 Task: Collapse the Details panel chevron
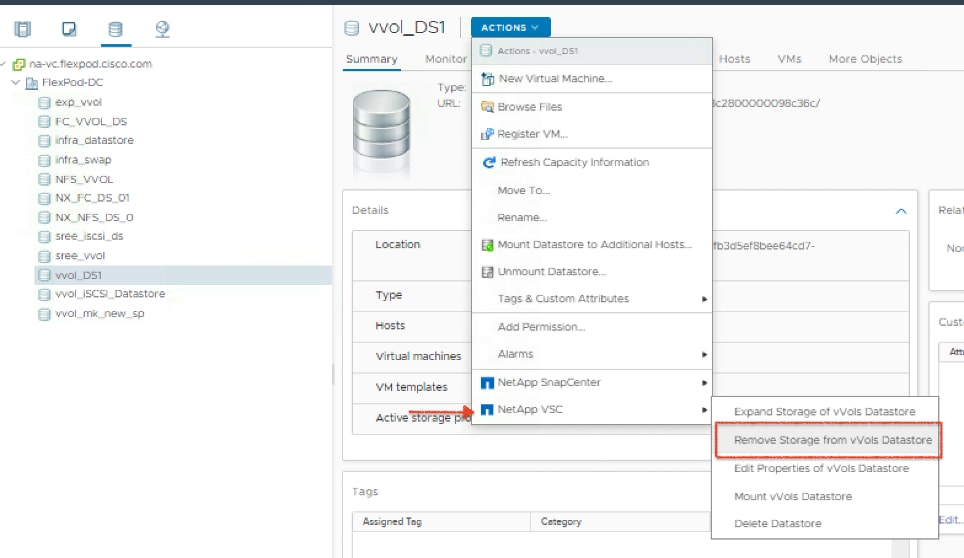click(901, 211)
